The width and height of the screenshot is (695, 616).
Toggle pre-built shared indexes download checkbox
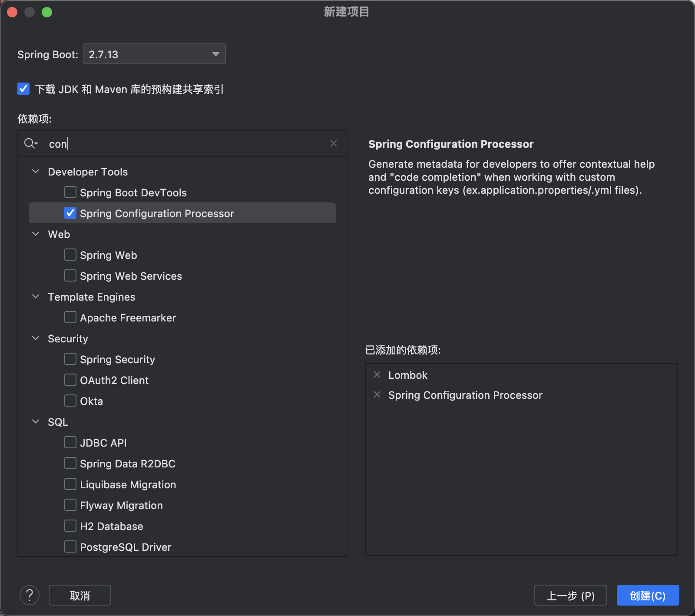(23, 89)
